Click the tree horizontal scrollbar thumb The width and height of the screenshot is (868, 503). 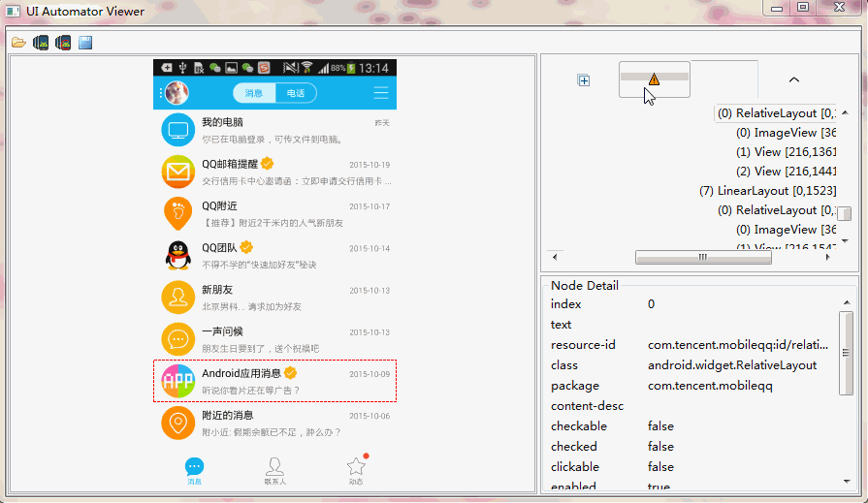[703, 257]
